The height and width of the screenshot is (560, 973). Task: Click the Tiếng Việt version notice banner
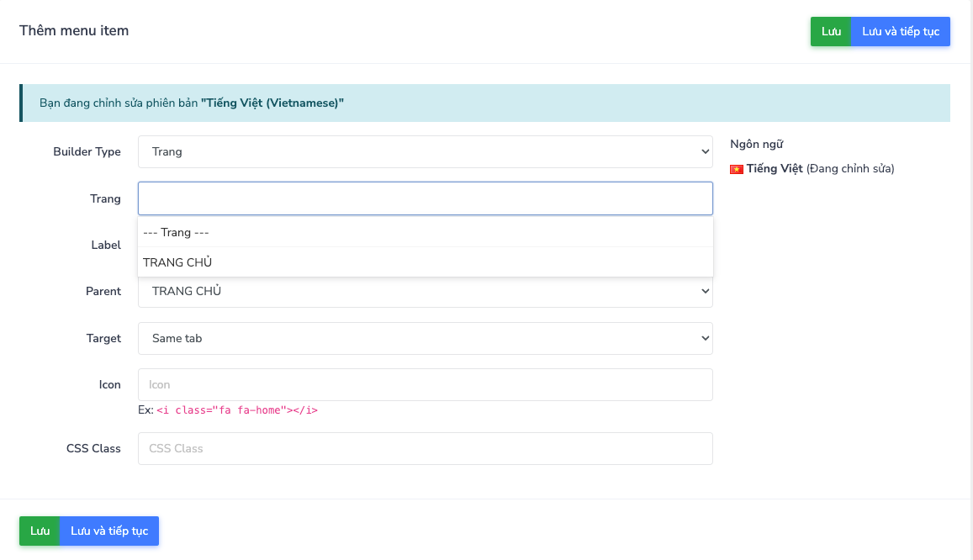click(x=484, y=103)
